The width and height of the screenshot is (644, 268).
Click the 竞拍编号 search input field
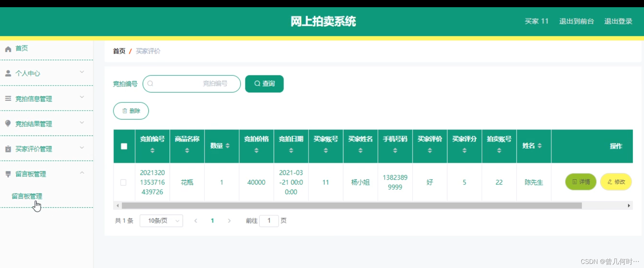coord(192,84)
